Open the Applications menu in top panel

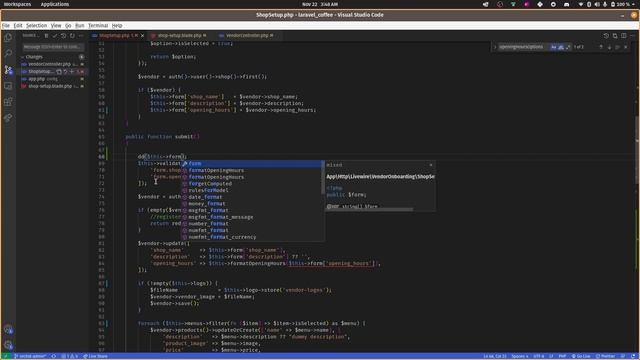coord(55,4)
